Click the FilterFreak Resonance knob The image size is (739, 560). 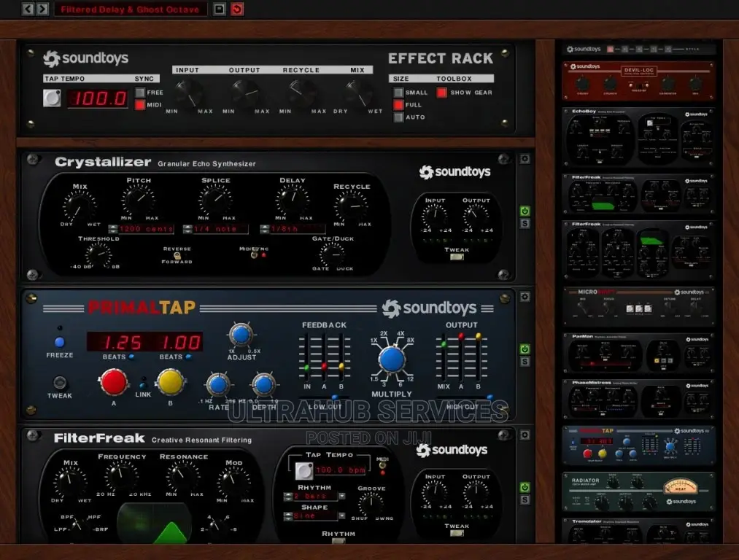click(x=183, y=477)
